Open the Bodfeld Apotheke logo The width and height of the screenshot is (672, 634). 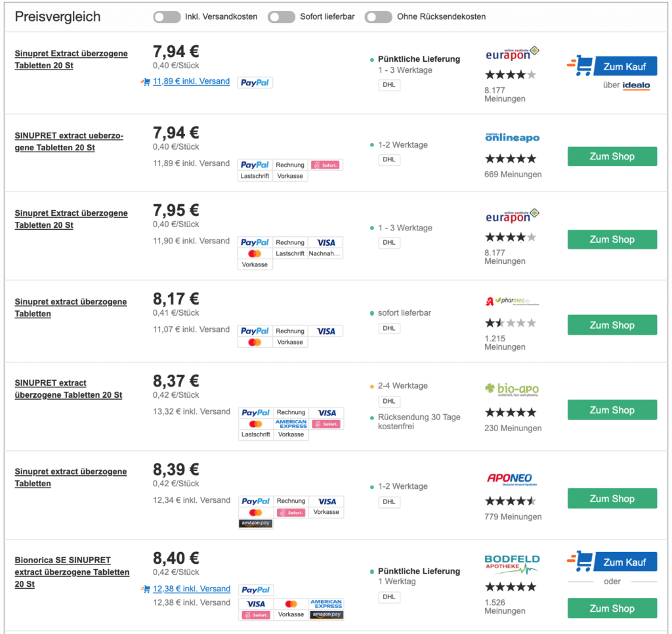pos(512,564)
